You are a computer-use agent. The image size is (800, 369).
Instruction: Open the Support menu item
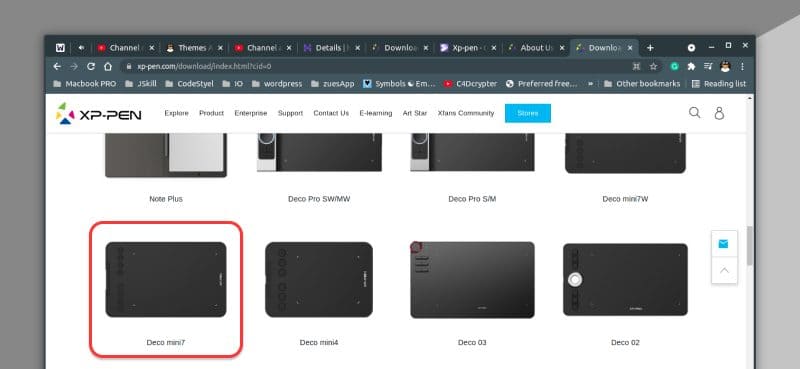click(x=290, y=113)
